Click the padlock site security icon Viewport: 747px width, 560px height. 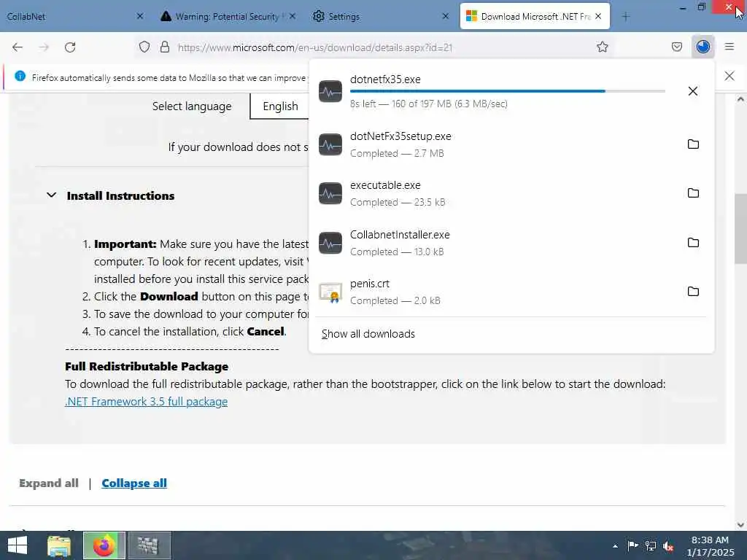click(165, 47)
